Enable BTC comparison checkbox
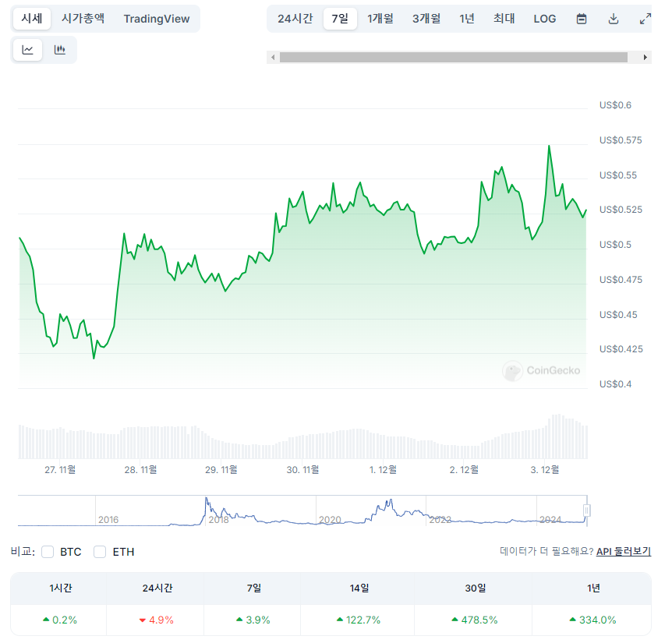 (x=48, y=552)
